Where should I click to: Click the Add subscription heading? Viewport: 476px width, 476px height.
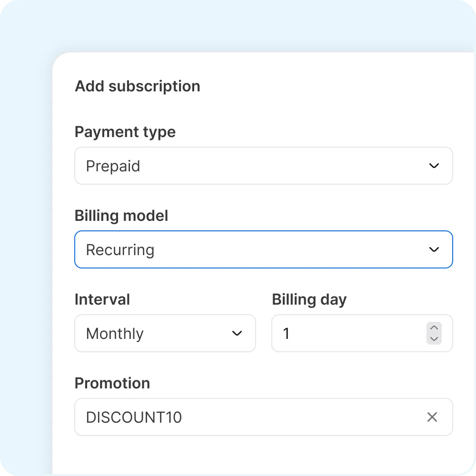coord(138,86)
